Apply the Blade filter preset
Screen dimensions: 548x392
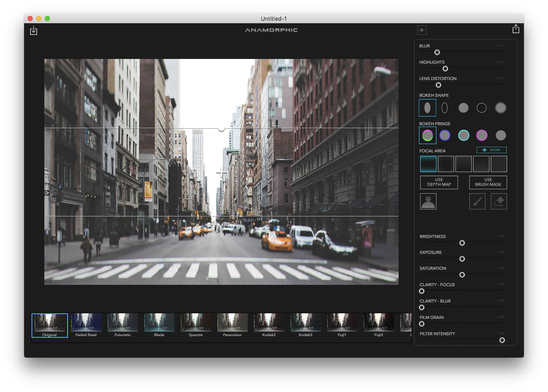coord(159,325)
